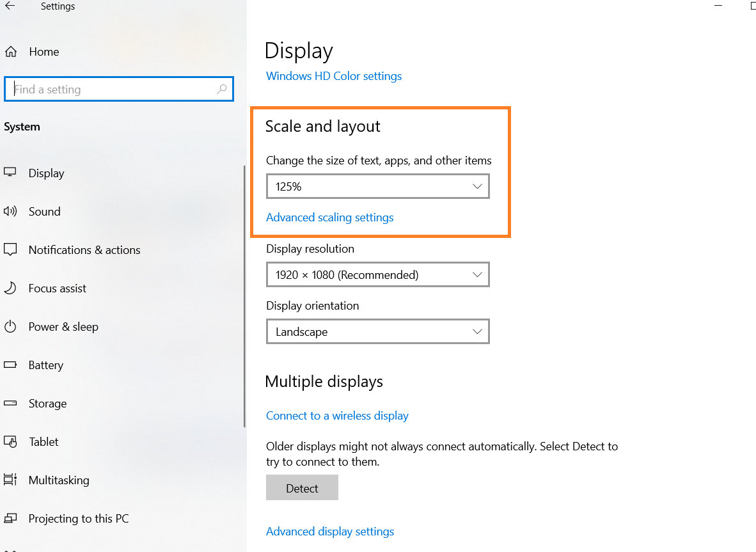Click the search magnifier icon
The width and height of the screenshot is (756, 552).
click(222, 90)
